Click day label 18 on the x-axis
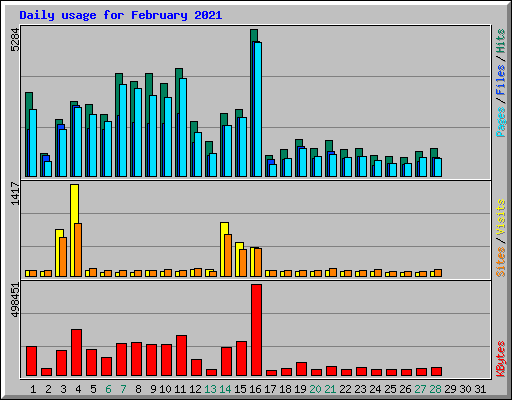 pyautogui.click(x=285, y=389)
